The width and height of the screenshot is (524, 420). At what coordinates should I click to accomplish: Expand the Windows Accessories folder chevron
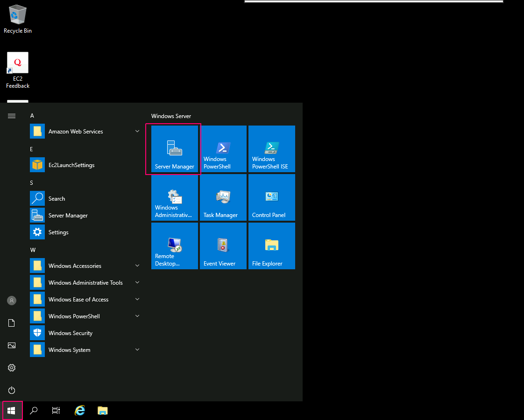(x=137, y=266)
